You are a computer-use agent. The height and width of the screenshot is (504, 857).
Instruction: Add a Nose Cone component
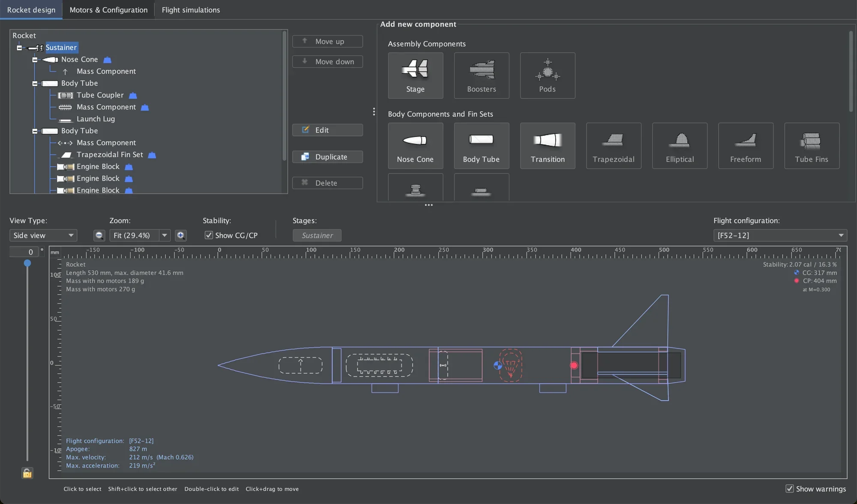(x=415, y=146)
